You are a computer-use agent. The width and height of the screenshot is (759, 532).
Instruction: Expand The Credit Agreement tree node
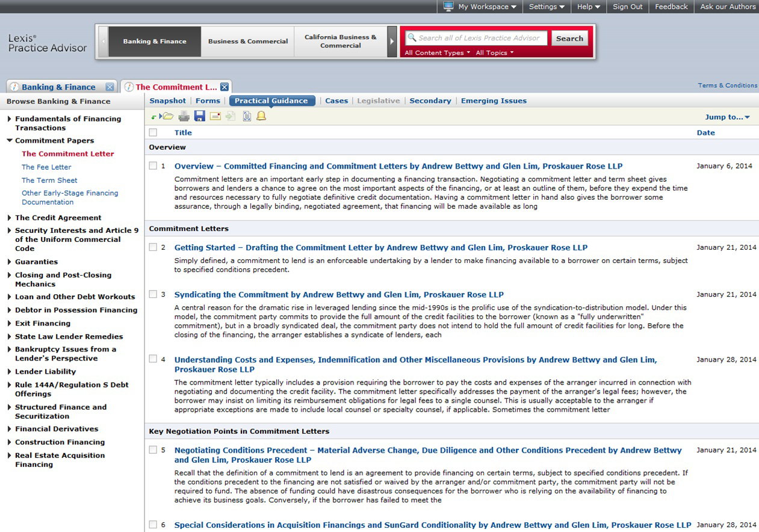pos(9,218)
